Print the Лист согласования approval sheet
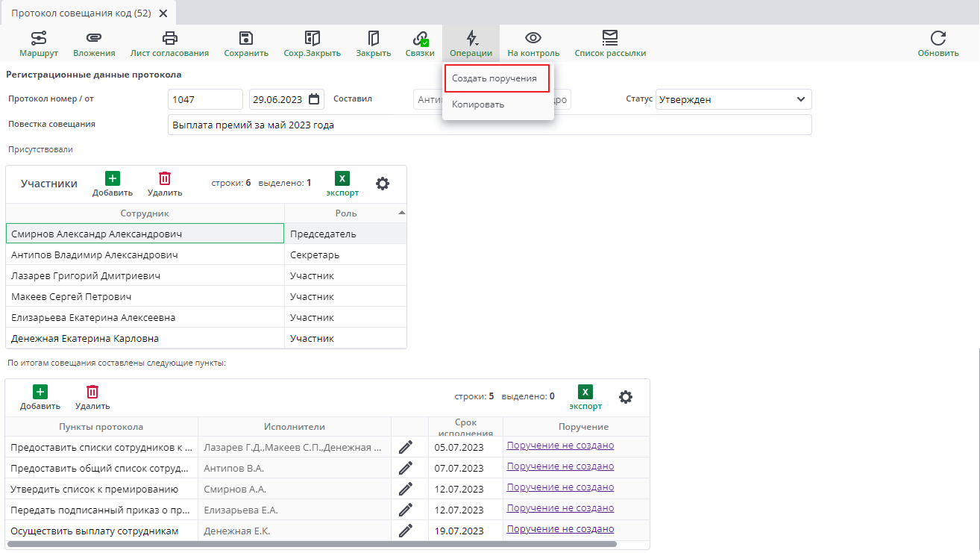This screenshot has height=553, width=980. 170,39
